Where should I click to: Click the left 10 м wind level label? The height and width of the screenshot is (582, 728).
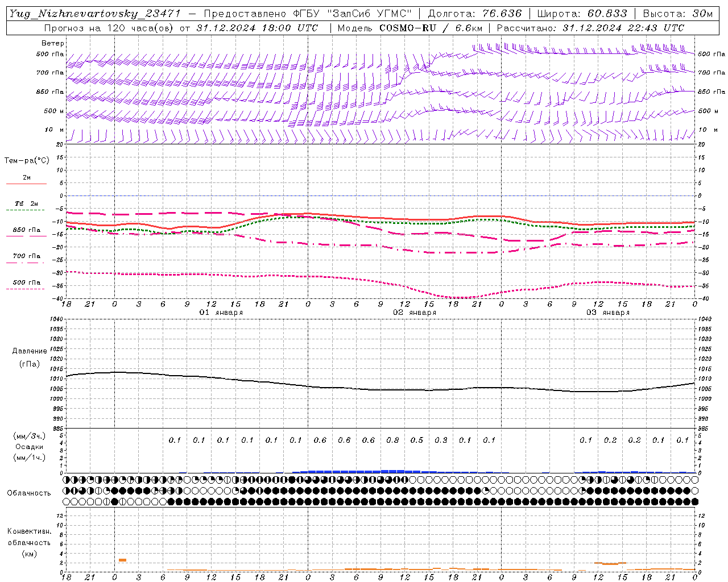54,130
